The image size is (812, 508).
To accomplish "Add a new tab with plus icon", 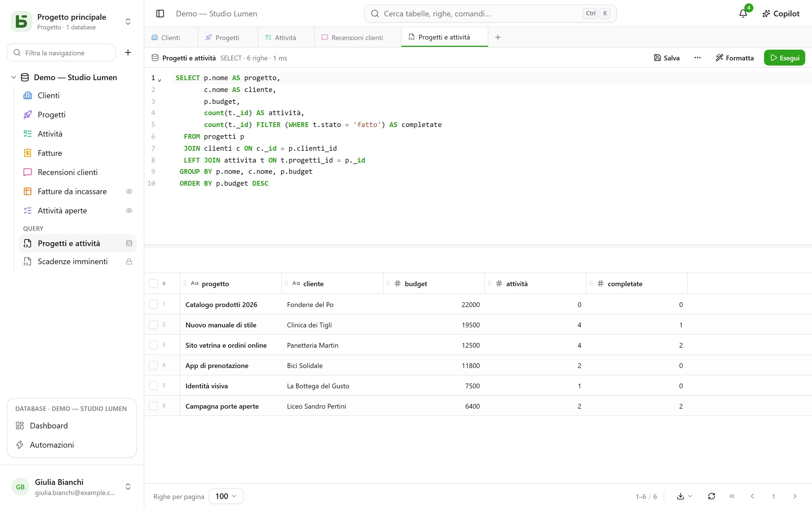I will 498,37.
